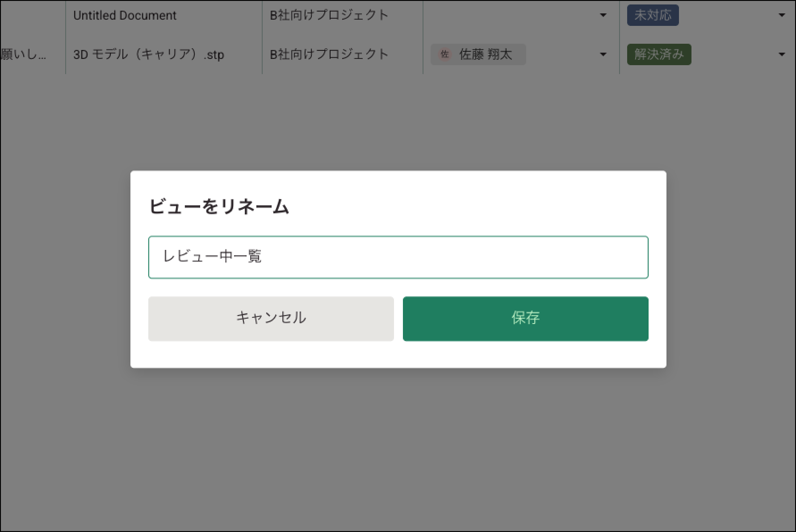Image resolution: width=796 pixels, height=532 pixels.
Task: Expand assignee dropdown arrow beside 佐藤 翔太
Action: point(603,54)
